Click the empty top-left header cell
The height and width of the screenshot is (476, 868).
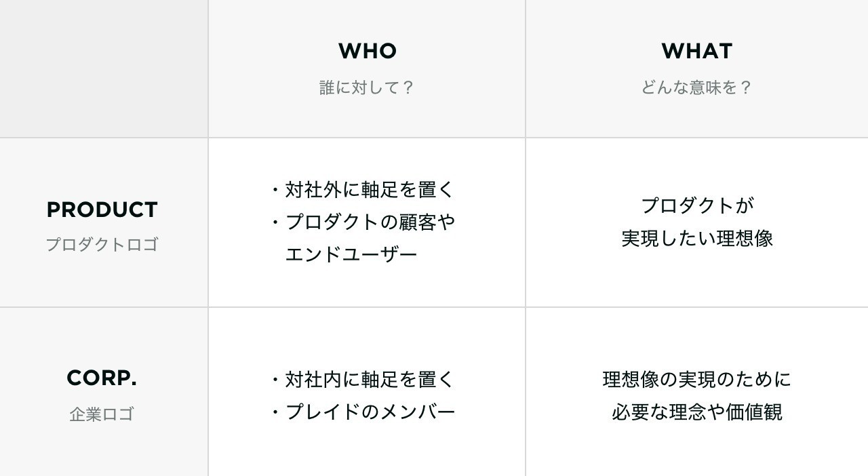pyautogui.click(x=104, y=68)
